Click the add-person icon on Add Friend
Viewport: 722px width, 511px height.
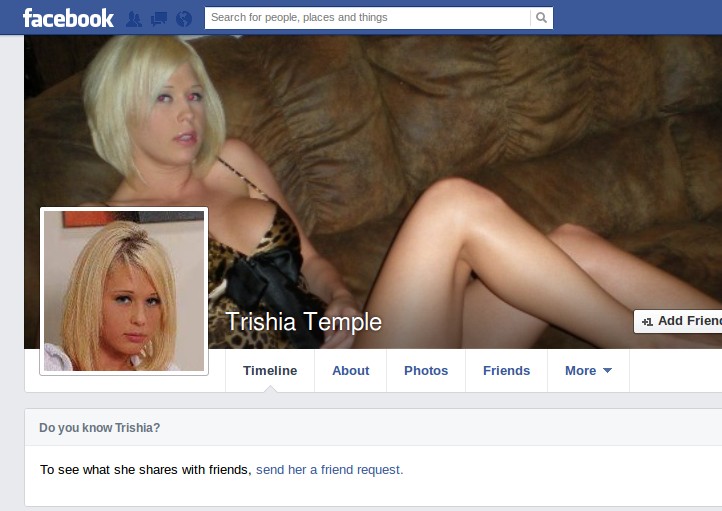[x=647, y=322]
